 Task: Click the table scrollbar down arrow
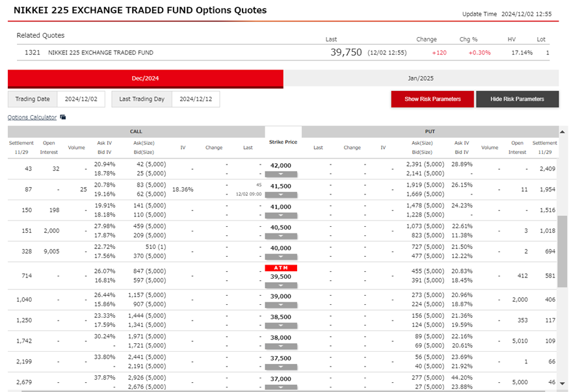coord(562,384)
